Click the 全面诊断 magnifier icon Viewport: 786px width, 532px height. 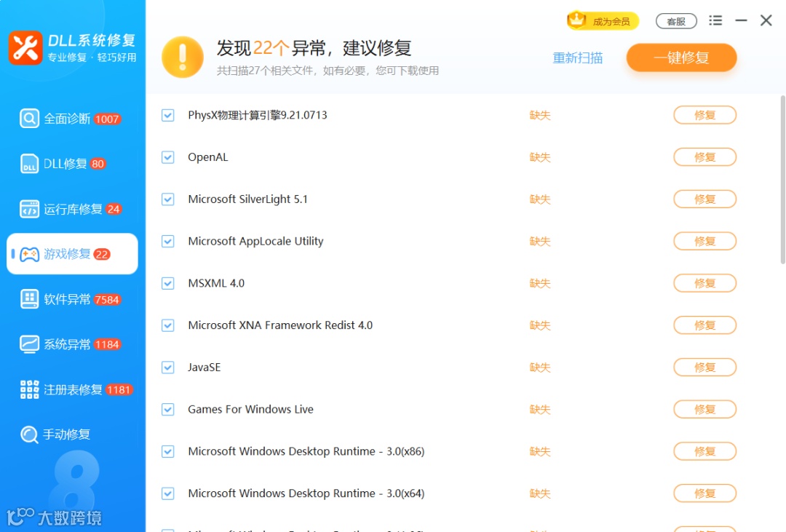[x=29, y=119]
